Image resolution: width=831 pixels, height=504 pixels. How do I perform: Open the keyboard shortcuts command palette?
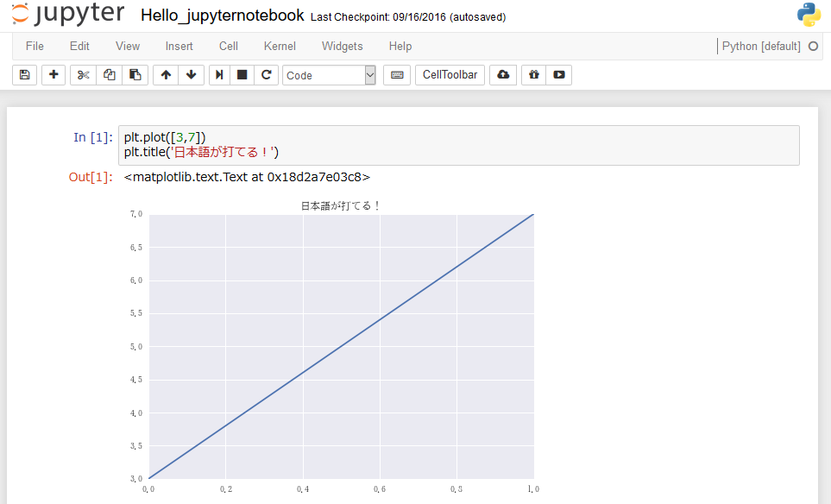pos(396,75)
